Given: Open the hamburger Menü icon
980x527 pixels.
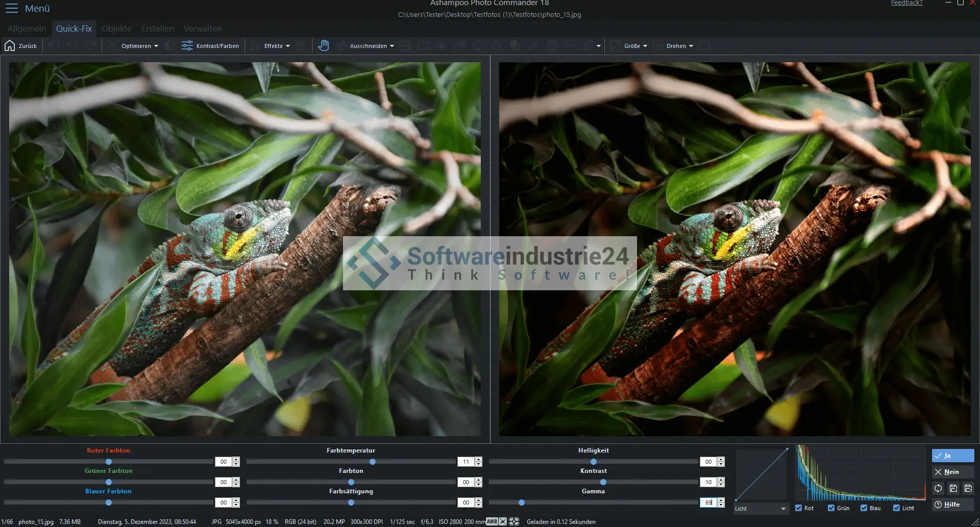Looking at the screenshot, I should pos(11,8).
